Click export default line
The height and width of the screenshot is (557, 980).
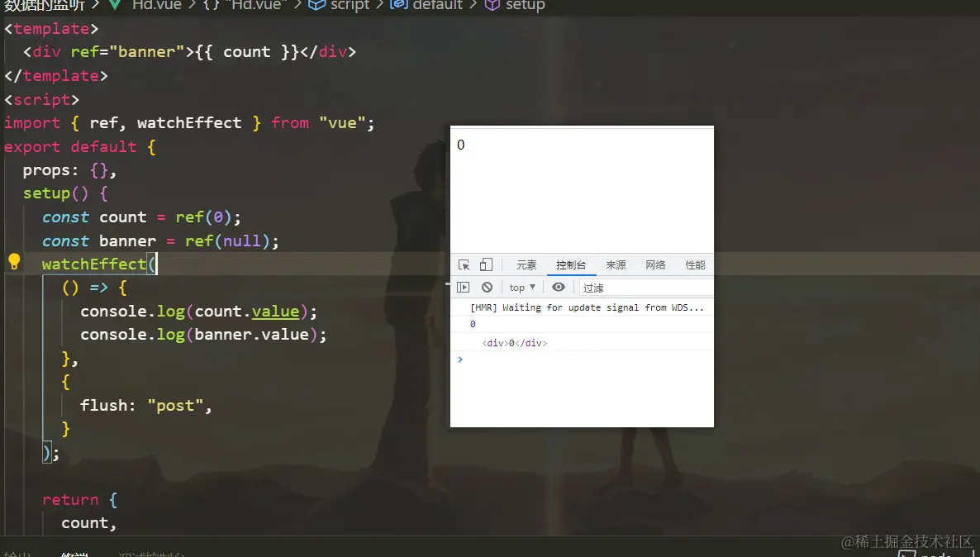pyautogui.click(x=79, y=147)
